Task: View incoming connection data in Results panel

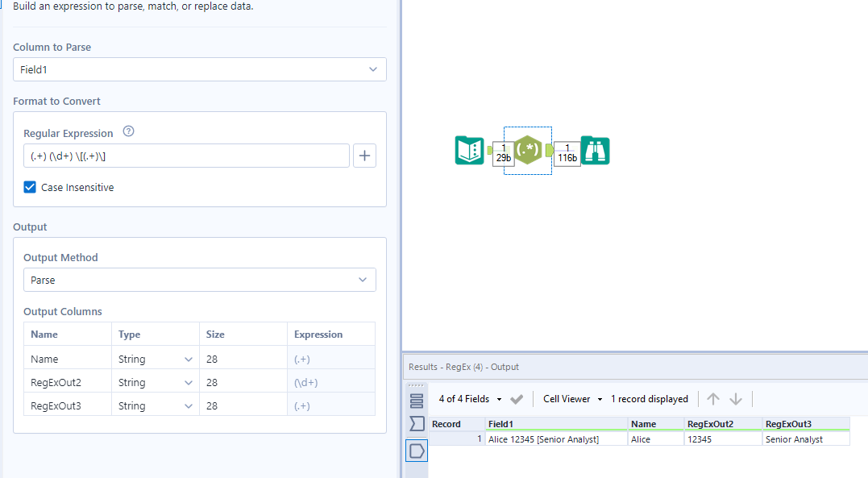Action: tap(416, 425)
